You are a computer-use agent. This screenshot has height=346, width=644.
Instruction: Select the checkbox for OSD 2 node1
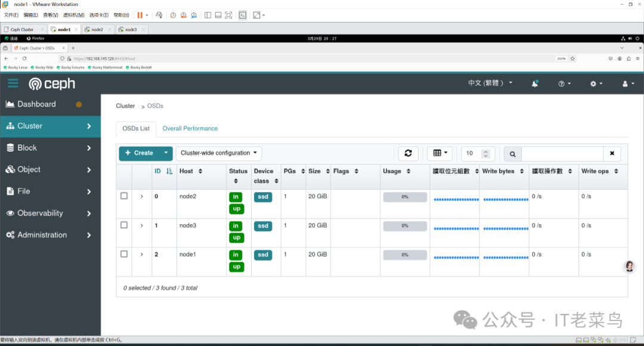coord(124,254)
